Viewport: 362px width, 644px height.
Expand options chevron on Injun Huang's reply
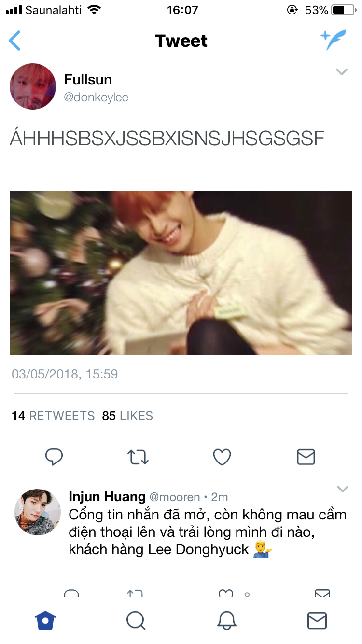[x=342, y=489]
